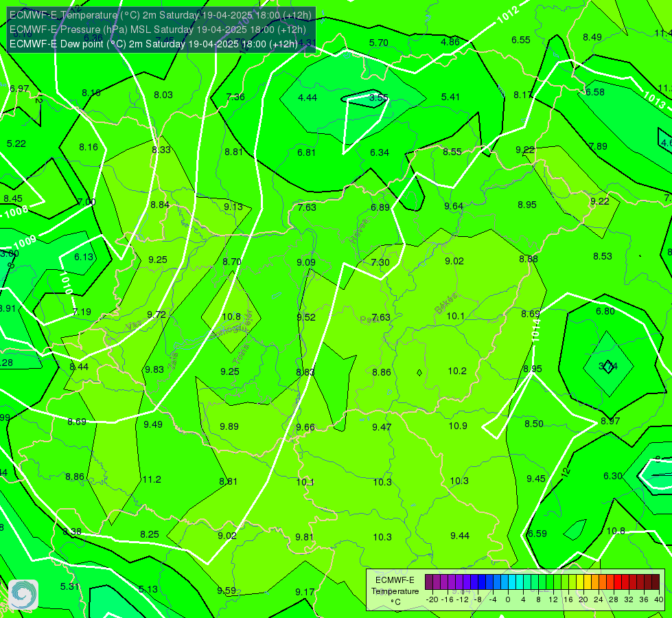672x618 pixels.
Task: Click the 5.31 temperature value
Action: (69, 586)
